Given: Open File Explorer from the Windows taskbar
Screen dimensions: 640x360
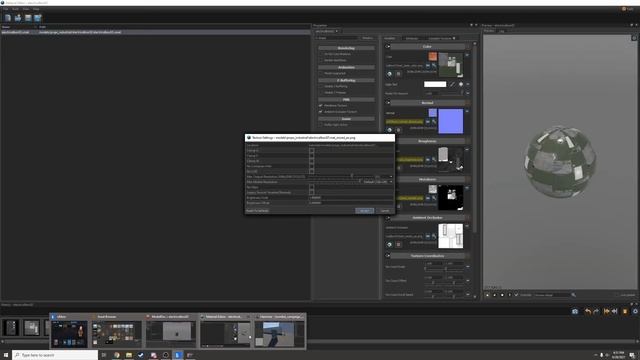Looking at the screenshot, I should point(129,355).
